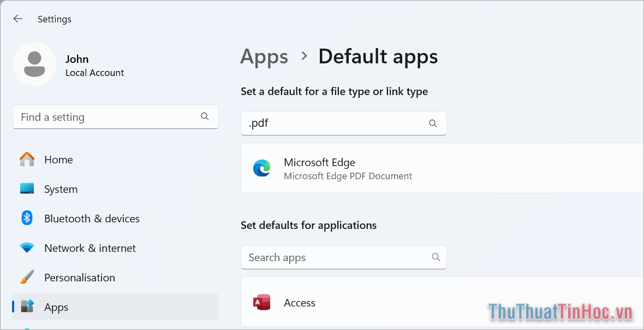This screenshot has height=330, width=644.
Task: Select the Apps icon in the sidebar
Action: click(27, 307)
